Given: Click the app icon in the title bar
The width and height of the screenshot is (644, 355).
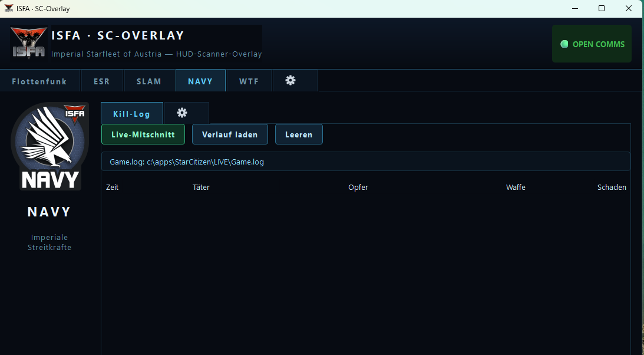Looking at the screenshot, I should (9, 8).
